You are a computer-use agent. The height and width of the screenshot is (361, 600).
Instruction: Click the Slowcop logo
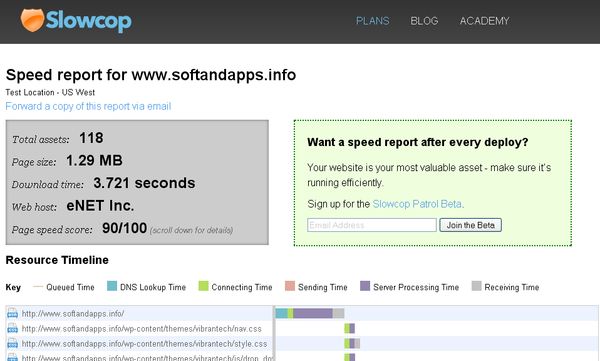coord(76,20)
